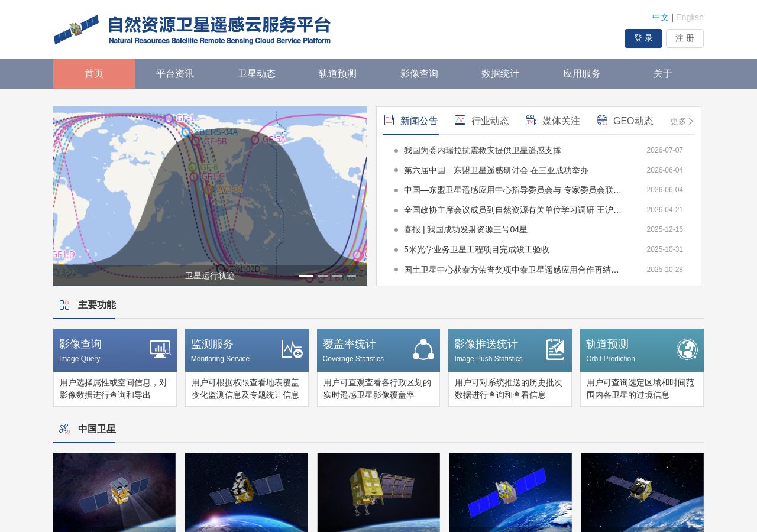
Task: Switch to 媒体关注 tab
Action: (x=553, y=121)
